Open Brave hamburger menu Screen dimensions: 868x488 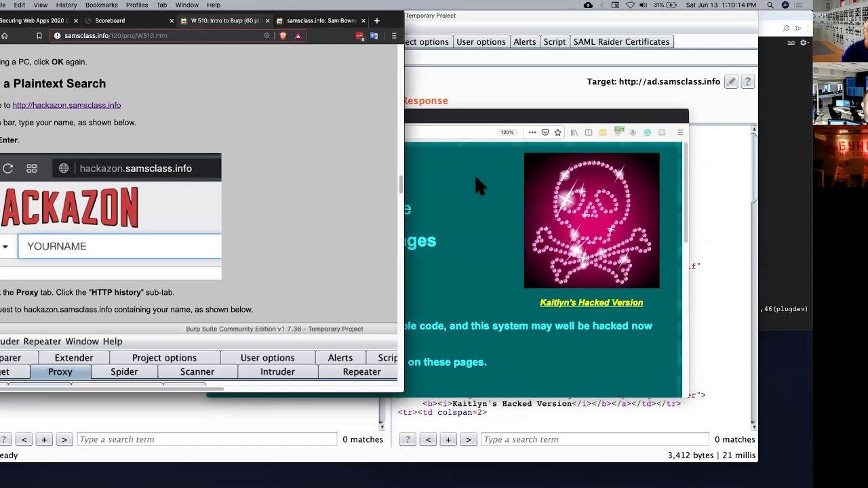pos(394,36)
